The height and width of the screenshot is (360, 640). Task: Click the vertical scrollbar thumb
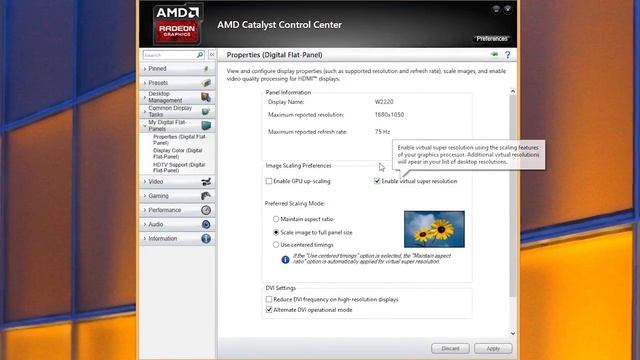pos(513,196)
